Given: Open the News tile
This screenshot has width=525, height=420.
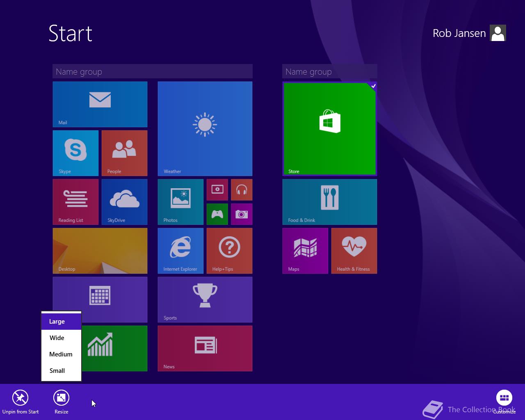Looking at the screenshot, I should pyautogui.click(x=205, y=348).
